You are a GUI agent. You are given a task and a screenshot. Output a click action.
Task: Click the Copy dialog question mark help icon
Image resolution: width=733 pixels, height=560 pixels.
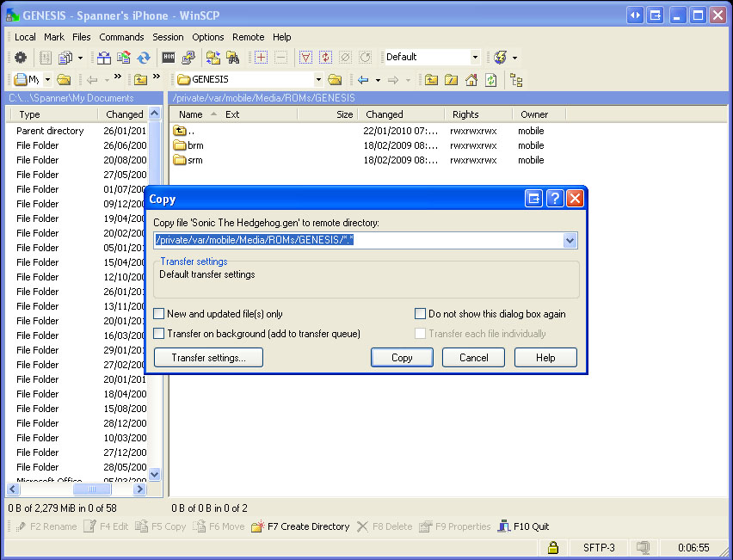tap(554, 199)
